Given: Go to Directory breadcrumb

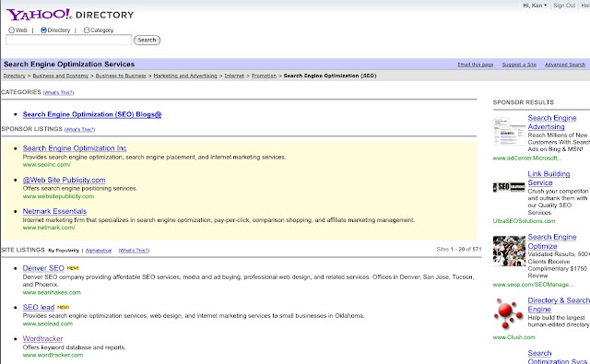Looking at the screenshot, I should point(15,76).
